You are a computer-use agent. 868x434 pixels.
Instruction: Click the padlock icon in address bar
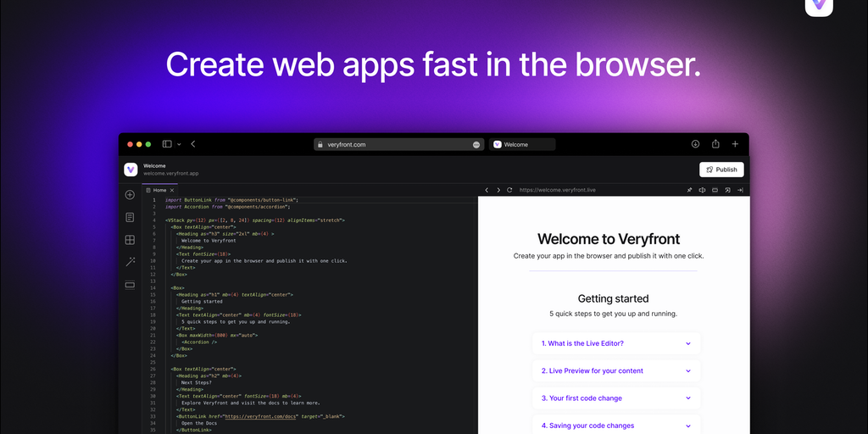point(320,144)
